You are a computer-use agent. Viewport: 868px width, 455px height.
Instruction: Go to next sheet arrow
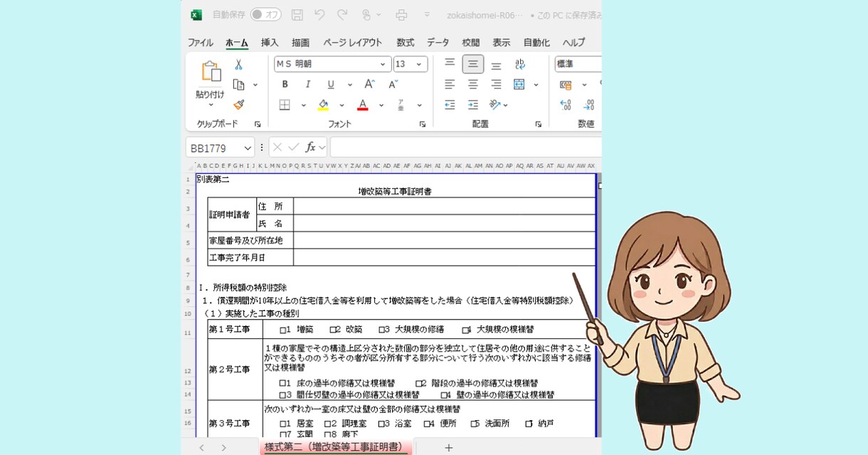pyautogui.click(x=223, y=447)
